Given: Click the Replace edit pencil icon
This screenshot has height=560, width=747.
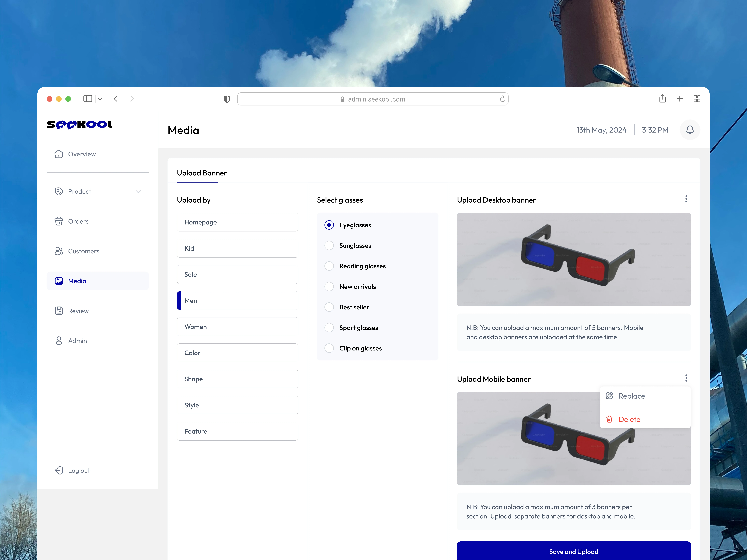Looking at the screenshot, I should pyautogui.click(x=609, y=396).
